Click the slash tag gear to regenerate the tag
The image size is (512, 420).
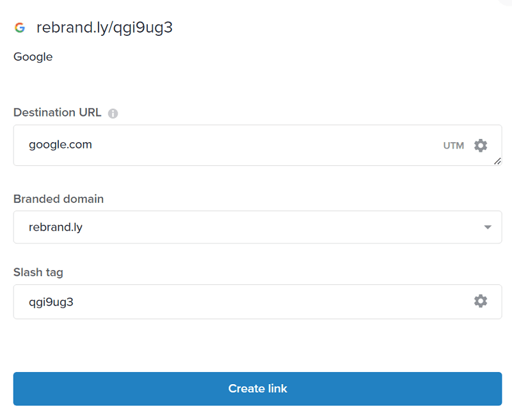coord(481,301)
